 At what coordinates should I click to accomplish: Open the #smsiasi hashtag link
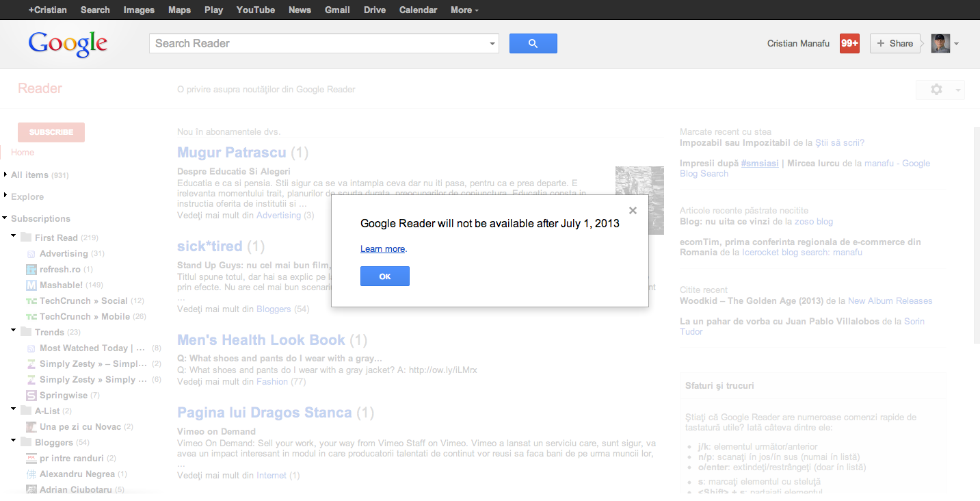(760, 163)
